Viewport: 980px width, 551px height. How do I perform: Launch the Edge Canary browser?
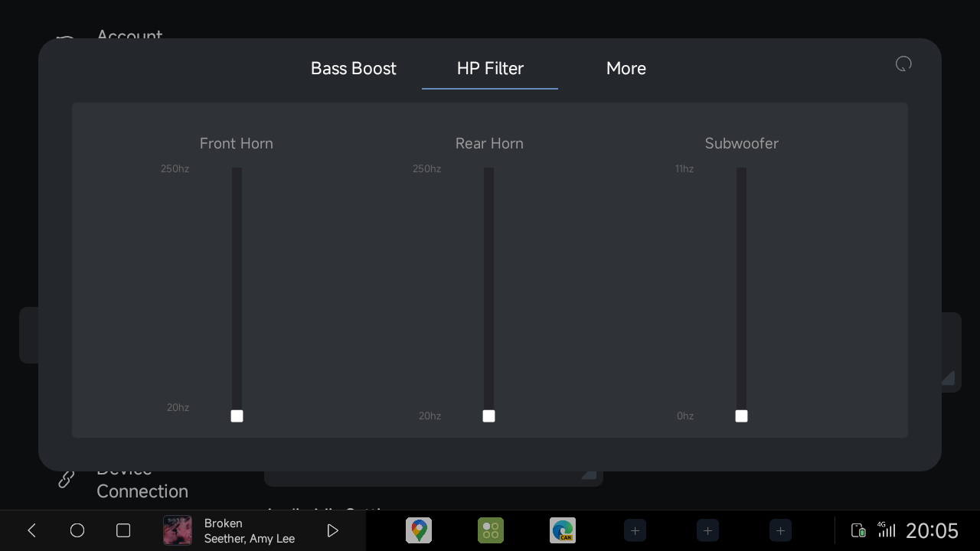563,530
